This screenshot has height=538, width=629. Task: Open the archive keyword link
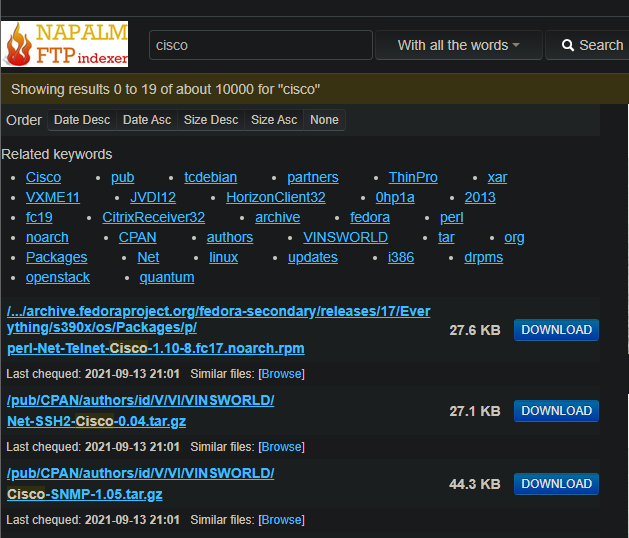(x=278, y=217)
